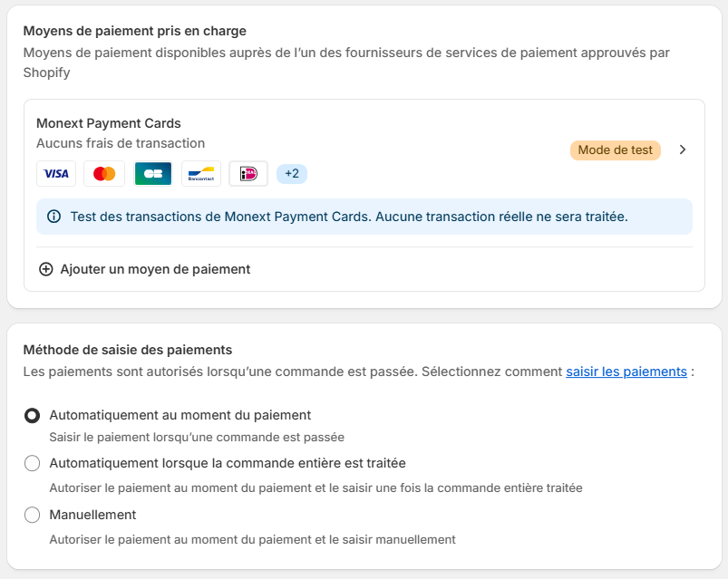Select Automatiquement au moment du paiement radio
Image resolution: width=728 pixels, height=579 pixels.
click(32, 415)
